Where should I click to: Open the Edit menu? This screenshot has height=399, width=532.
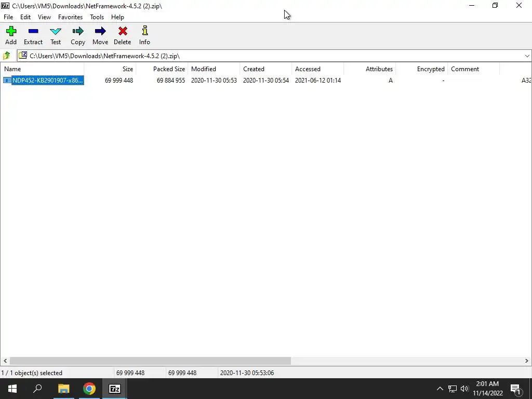click(25, 17)
